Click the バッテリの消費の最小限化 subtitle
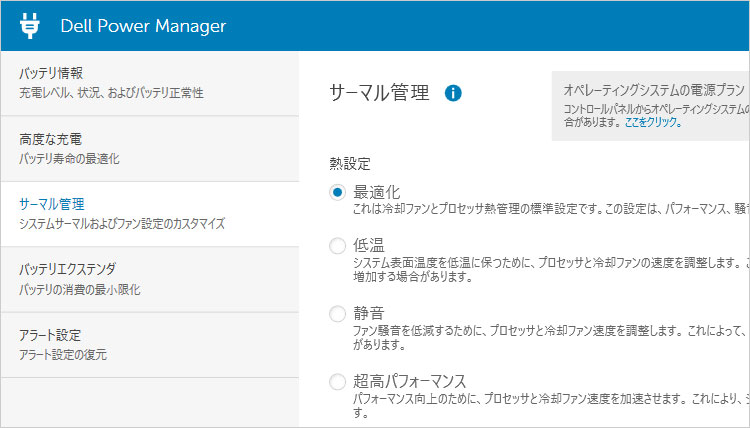This screenshot has width=750, height=428. pos(80,289)
